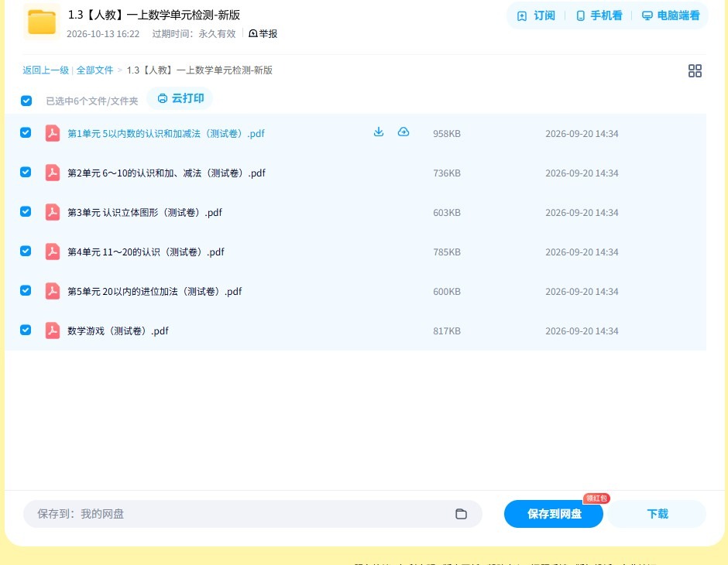Click the PDF icon of the 第2单元 file

(53, 173)
